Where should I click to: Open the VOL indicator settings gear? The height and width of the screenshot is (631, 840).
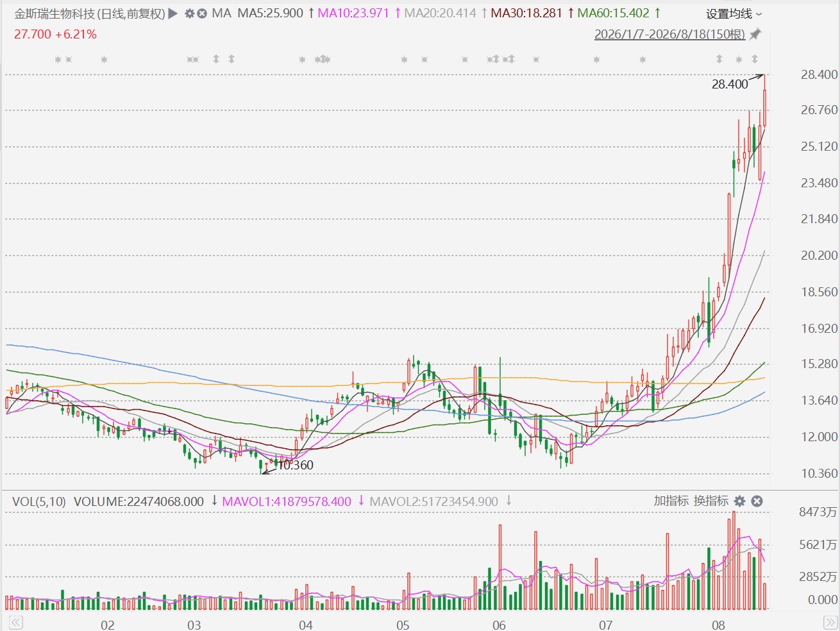[740, 501]
